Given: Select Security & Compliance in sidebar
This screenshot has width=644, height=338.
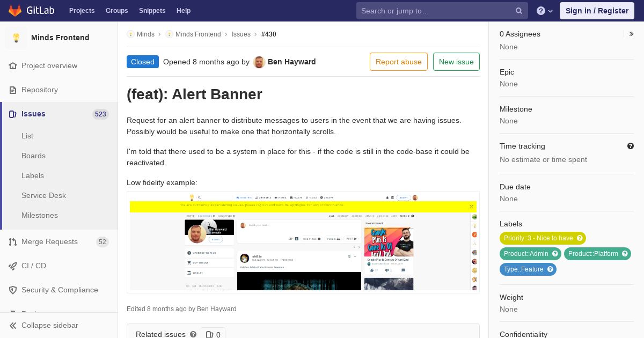Looking at the screenshot, I should tap(59, 290).
